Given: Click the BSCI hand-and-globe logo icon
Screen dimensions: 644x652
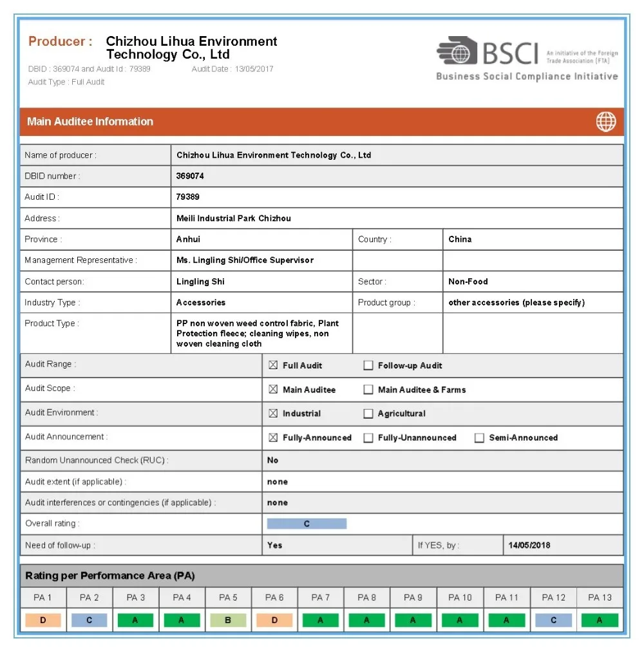Looking at the screenshot, I should click(457, 51).
